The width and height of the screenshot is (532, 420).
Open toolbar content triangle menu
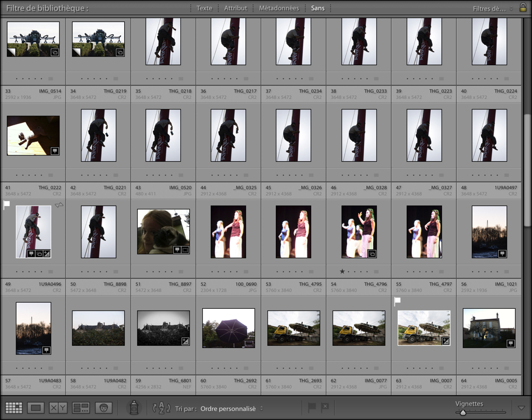pyautogui.click(x=521, y=408)
